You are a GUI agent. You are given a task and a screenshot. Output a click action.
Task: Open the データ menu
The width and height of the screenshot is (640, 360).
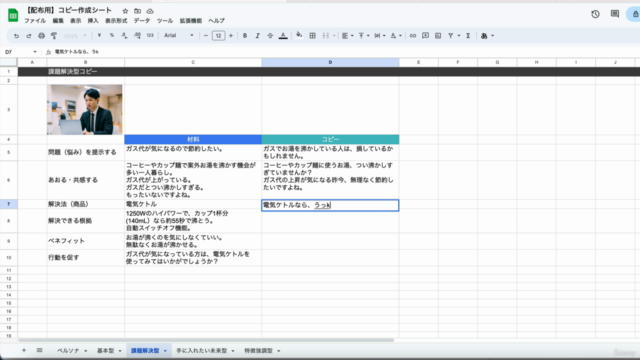pyautogui.click(x=142, y=21)
